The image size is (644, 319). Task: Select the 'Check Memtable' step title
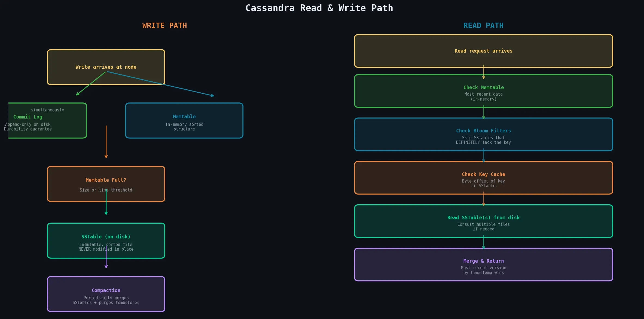point(484,87)
